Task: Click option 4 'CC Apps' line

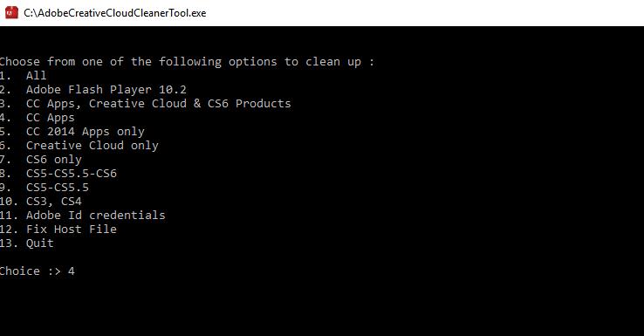Action: coord(38,118)
